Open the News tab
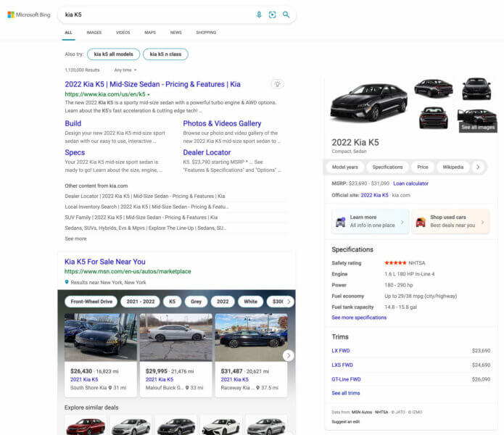Image resolution: width=504 pixels, height=435 pixels. [x=175, y=33]
